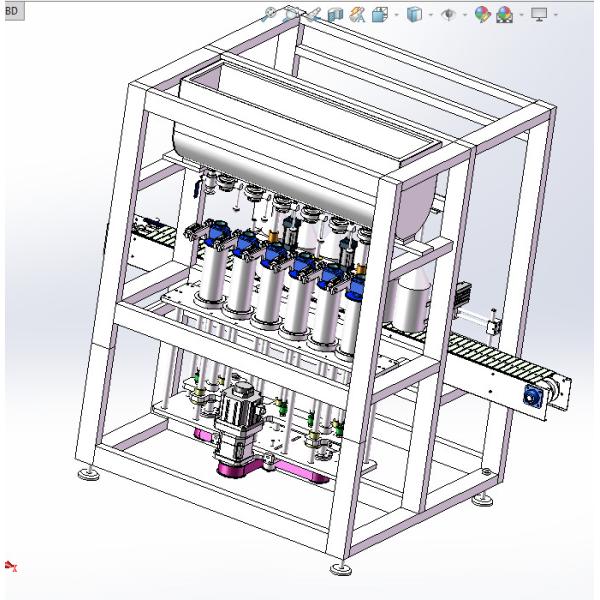Click the View Orientation cube icon
Image resolution: width=600 pixels, height=600 pixels.
(377, 15)
